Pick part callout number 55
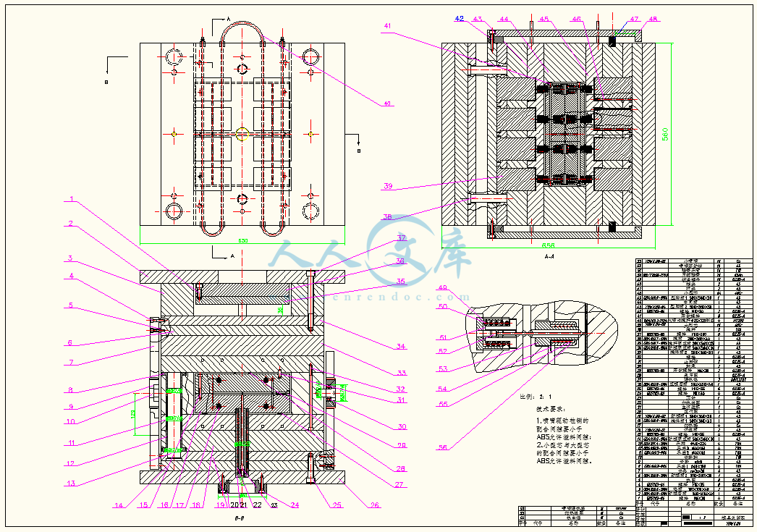757x532 pixels. click(443, 405)
